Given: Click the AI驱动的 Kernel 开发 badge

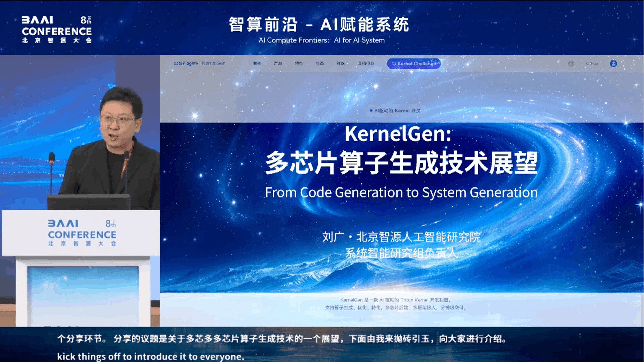Looking at the screenshot, I should coord(395,111).
